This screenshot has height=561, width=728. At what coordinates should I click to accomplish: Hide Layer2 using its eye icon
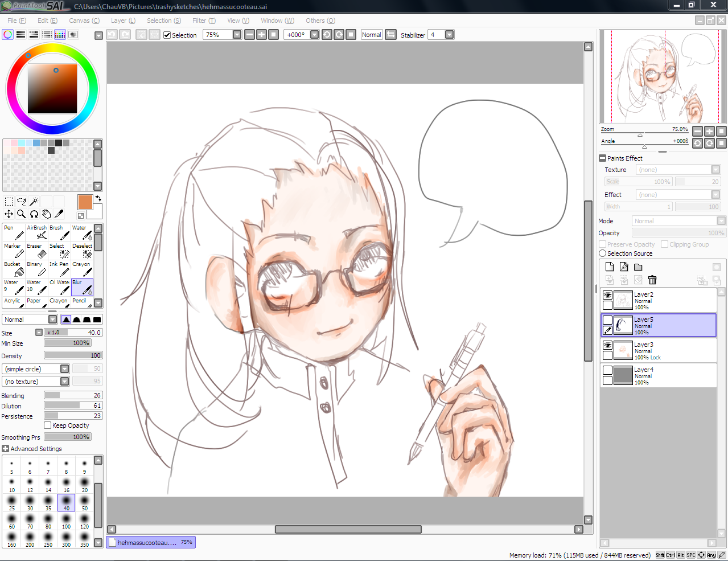[x=607, y=295]
